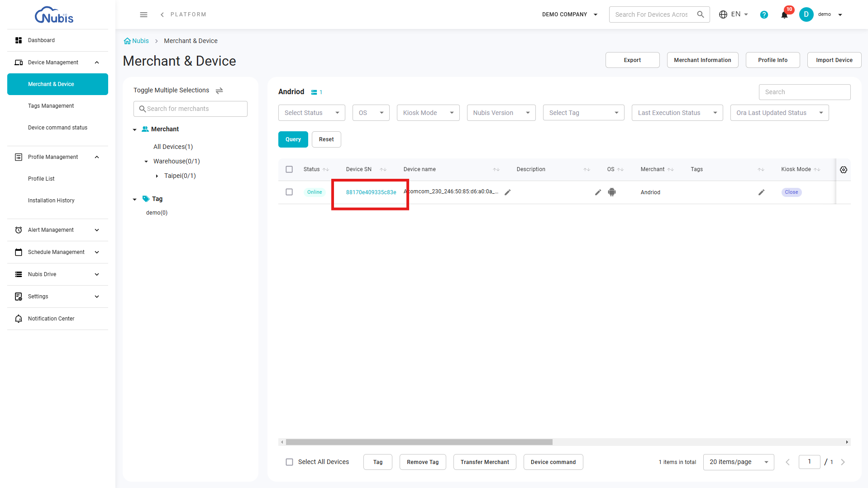Sort by Device name column arrows
Viewport: 868px width, 488px height.
tap(496, 170)
